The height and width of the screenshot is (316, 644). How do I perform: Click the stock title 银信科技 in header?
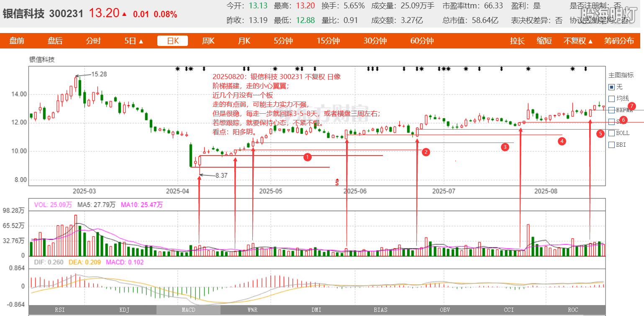(x=23, y=14)
